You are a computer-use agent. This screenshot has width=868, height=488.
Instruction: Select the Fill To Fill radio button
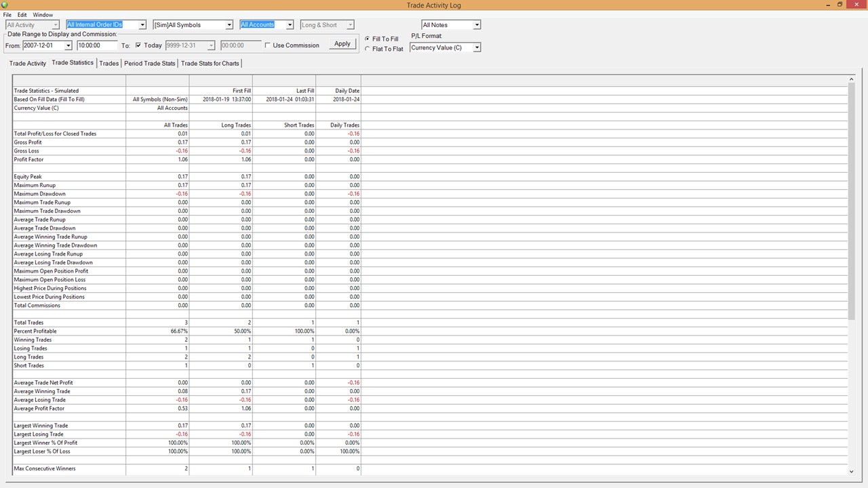(x=368, y=39)
